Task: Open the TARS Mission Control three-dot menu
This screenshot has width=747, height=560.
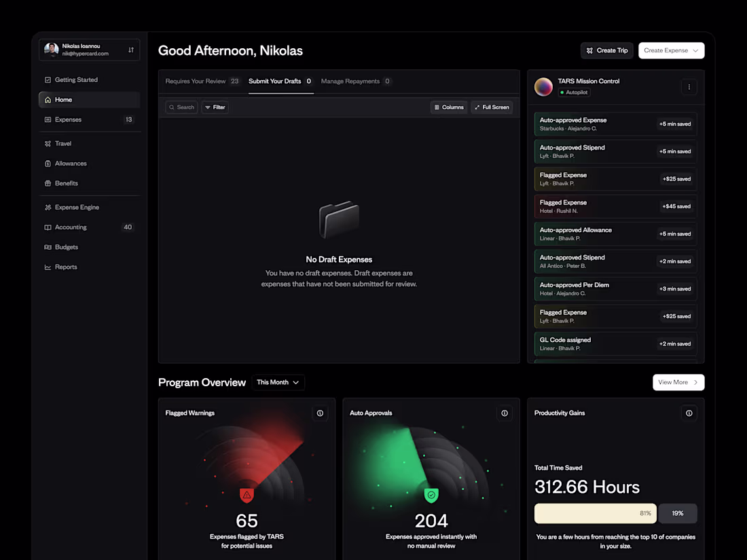Action: (x=689, y=87)
